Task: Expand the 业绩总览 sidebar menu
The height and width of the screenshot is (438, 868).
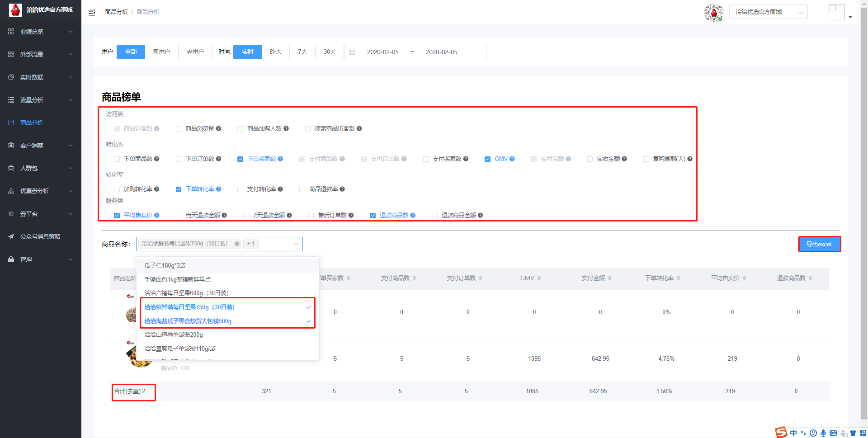Action: [x=41, y=32]
